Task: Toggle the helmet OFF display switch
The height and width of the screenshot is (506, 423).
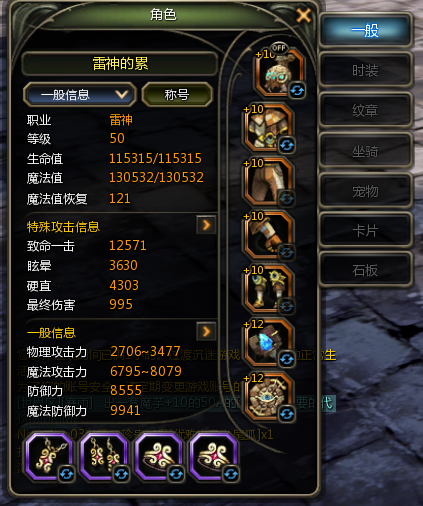Action: click(279, 48)
